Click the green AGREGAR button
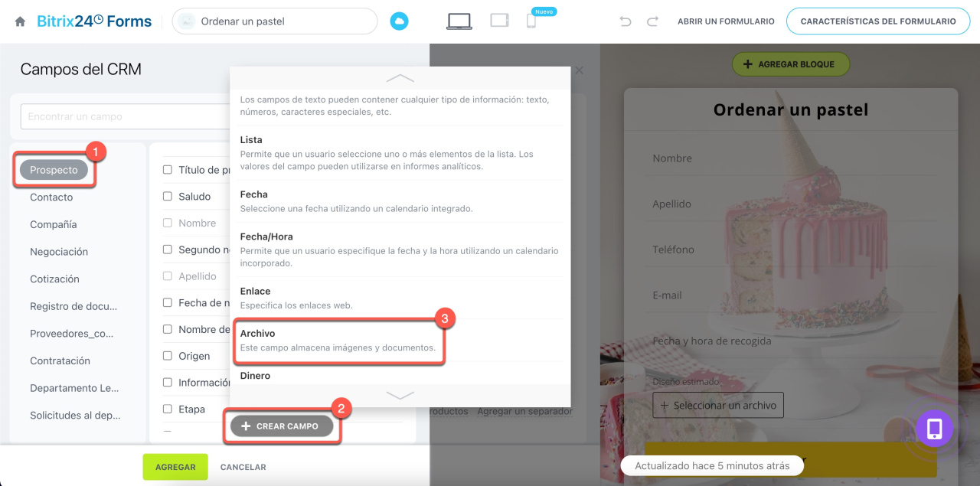980x486 pixels. click(x=175, y=467)
